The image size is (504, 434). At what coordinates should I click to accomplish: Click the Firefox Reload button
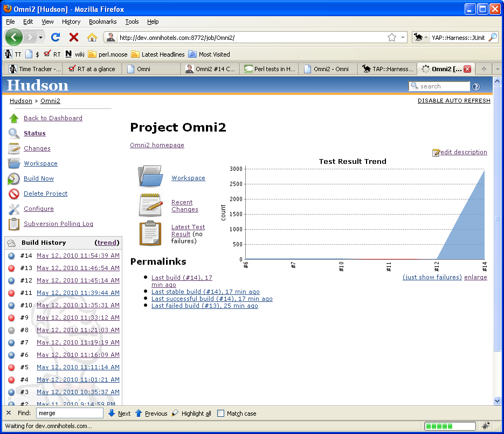[56, 37]
